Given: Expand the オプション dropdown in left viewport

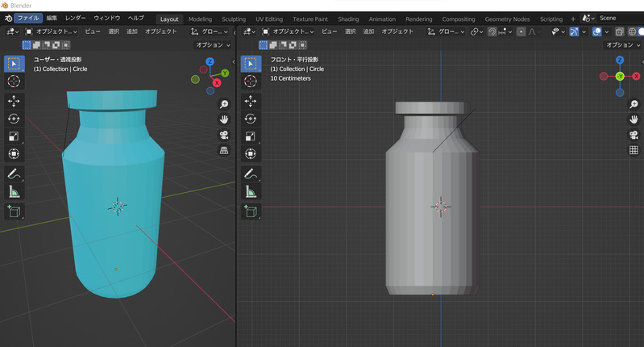Looking at the screenshot, I should coord(213,45).
